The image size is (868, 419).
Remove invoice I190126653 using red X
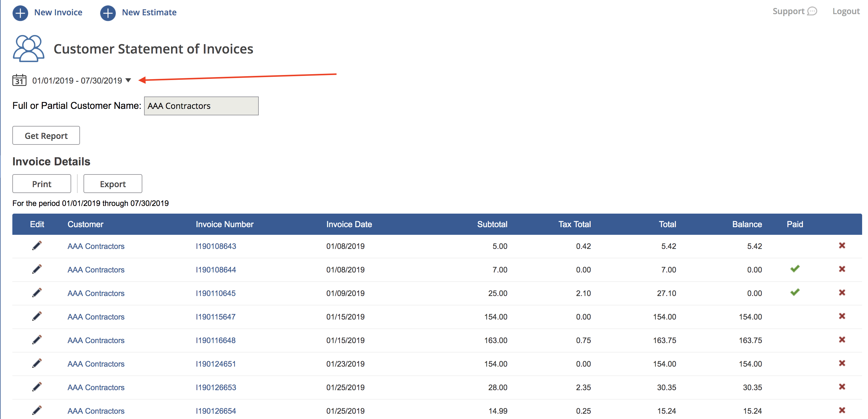842,387
